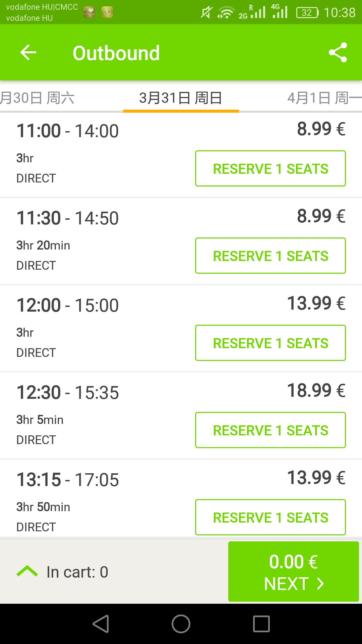362x644 pixels.
Task: Tap the back arrow in header
Action: (28, 53)
